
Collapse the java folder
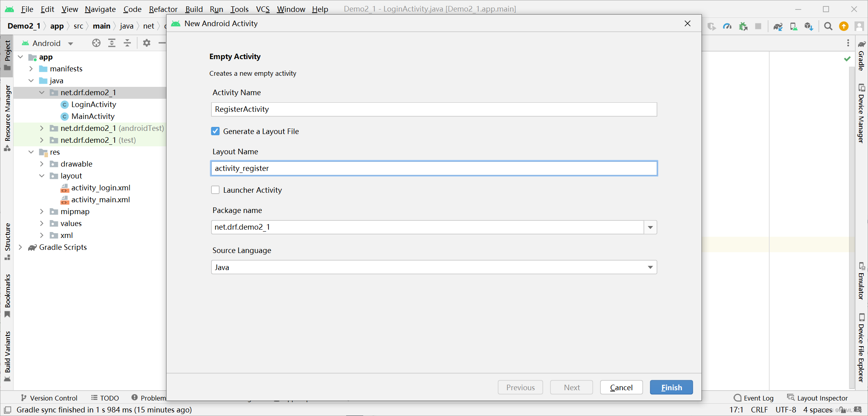(x=31, y=81)
